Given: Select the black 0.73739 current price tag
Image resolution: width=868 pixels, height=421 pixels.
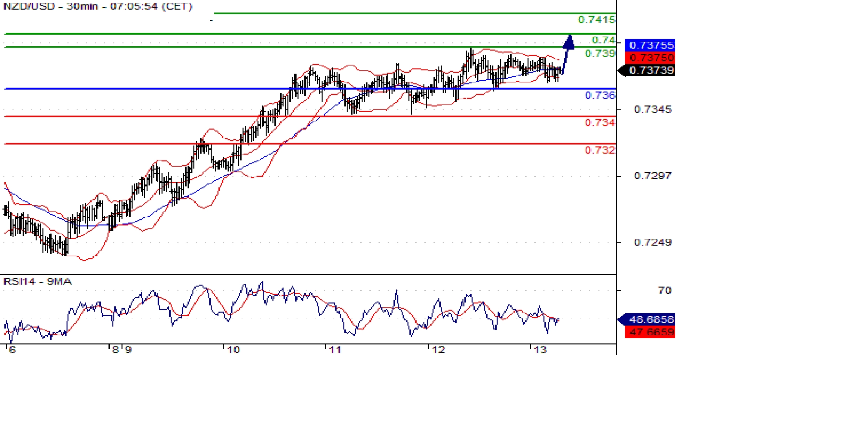Looking at the screenshot, I should tap(646, 70).
